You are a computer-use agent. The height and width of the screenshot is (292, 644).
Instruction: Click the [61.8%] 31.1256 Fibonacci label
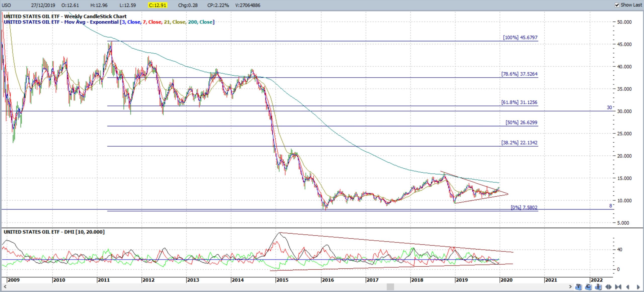pos(519,102)
